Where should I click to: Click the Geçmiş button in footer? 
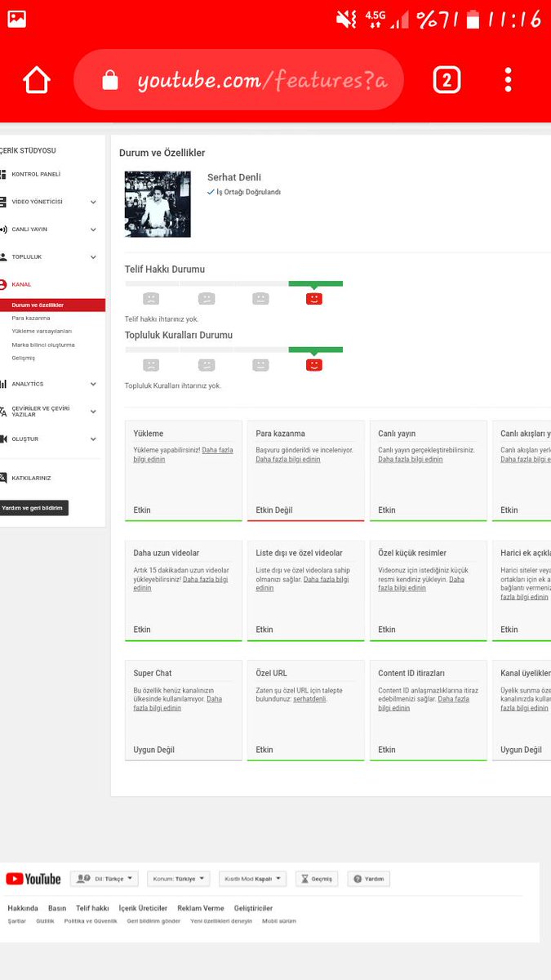coord(317,879)
